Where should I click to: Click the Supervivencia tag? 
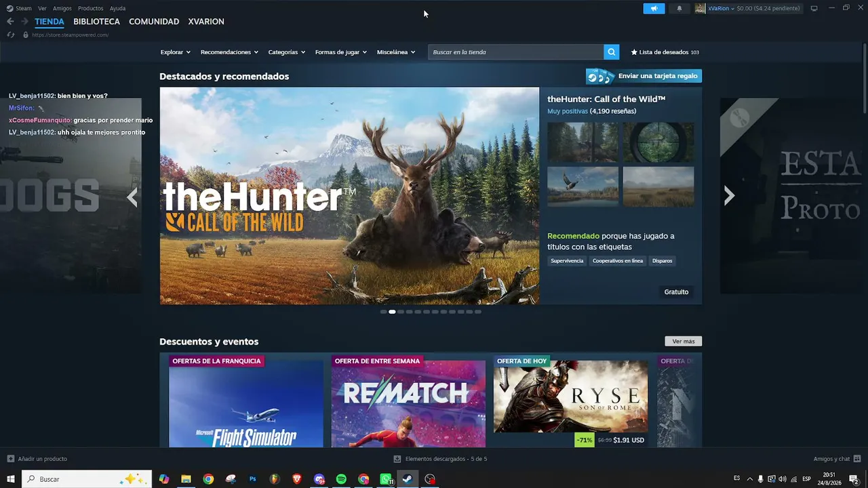[567, 261]
